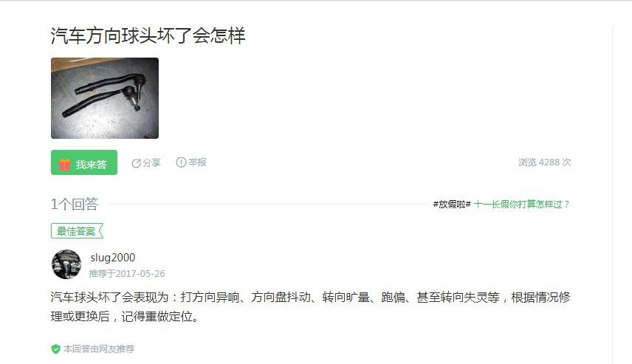Click the red gift icon on 我来答
632x364 pixels.
64,164
